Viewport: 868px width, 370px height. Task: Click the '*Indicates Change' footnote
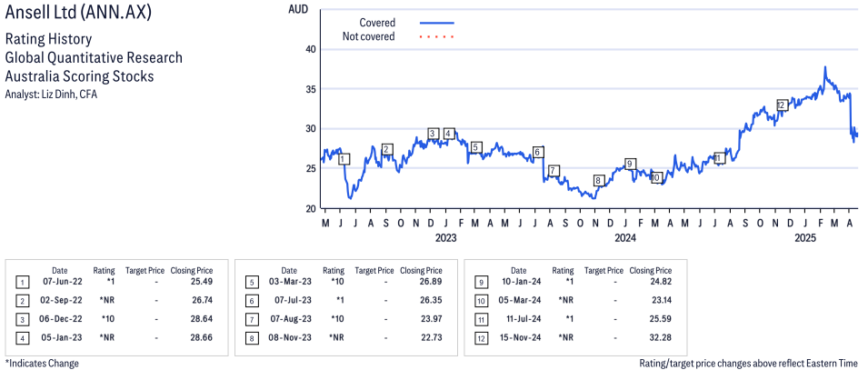(x=42, y=364)
